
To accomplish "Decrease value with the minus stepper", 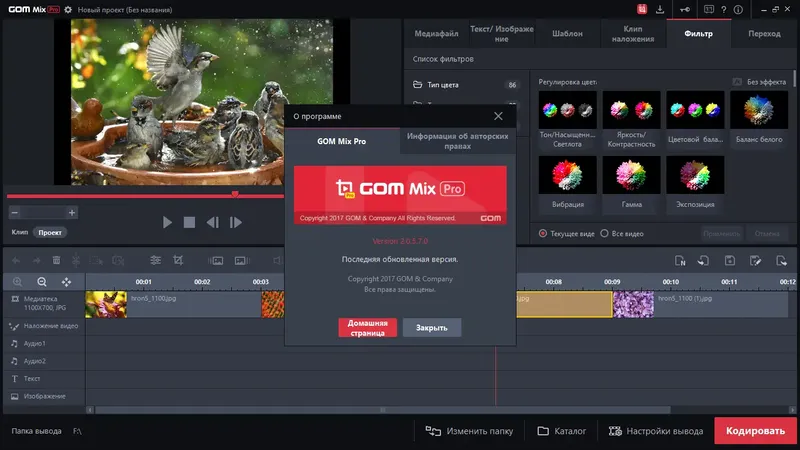I will tap(15, 213).
